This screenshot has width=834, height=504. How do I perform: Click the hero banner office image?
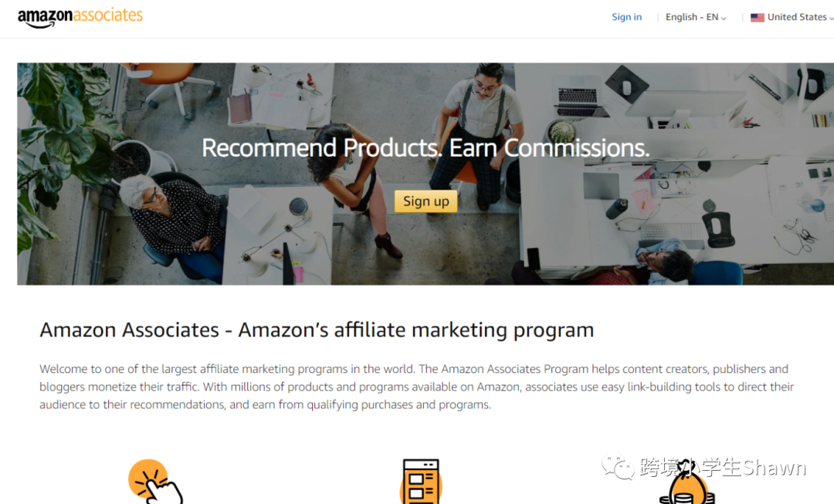[425, 174]
